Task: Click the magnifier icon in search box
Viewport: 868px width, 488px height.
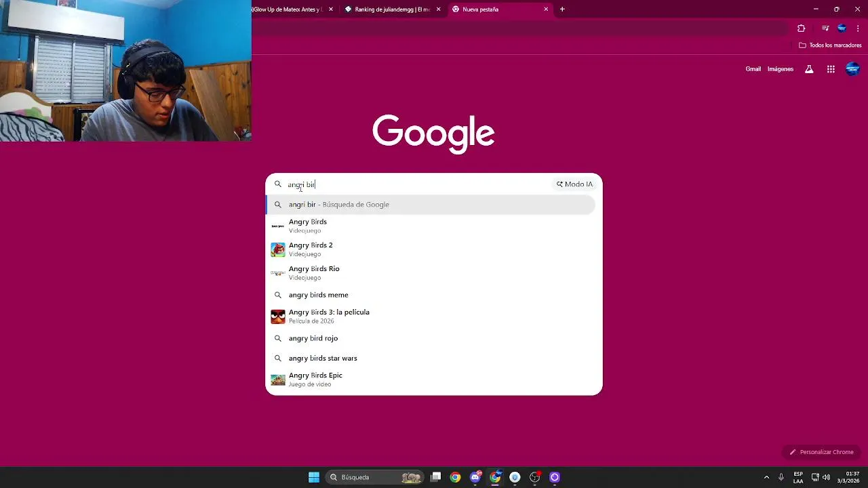Action: [277, 184]
